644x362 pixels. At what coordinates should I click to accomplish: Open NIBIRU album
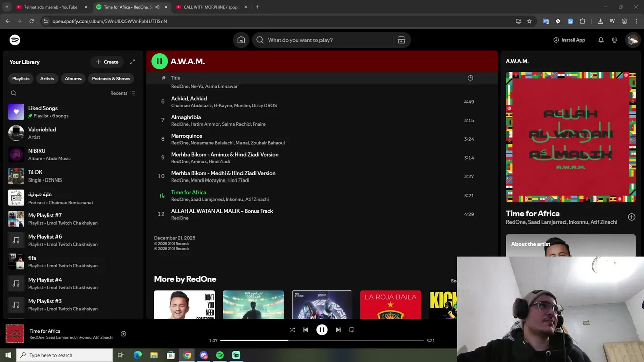[72, 154]
